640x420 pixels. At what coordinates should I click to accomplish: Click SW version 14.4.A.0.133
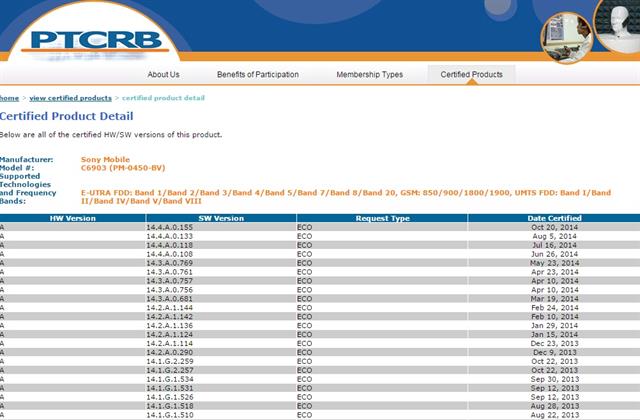[x=170, y=236]
